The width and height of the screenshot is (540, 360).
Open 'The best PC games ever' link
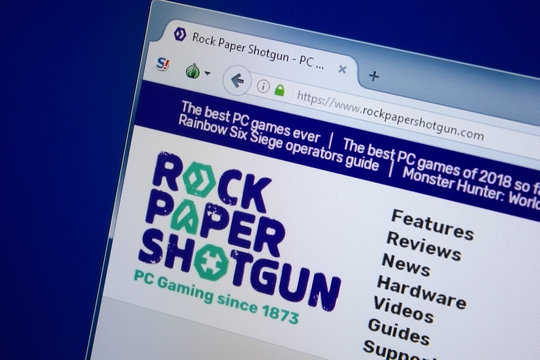(x=250, y=122)
